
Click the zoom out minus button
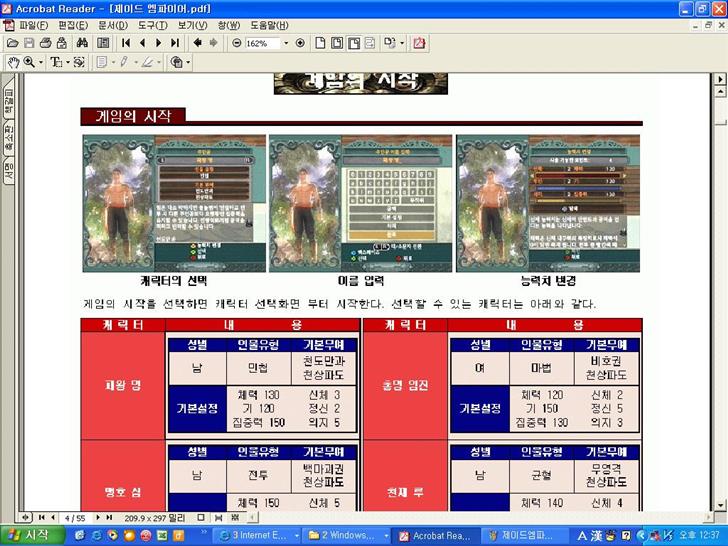click(x=236, y=43)
